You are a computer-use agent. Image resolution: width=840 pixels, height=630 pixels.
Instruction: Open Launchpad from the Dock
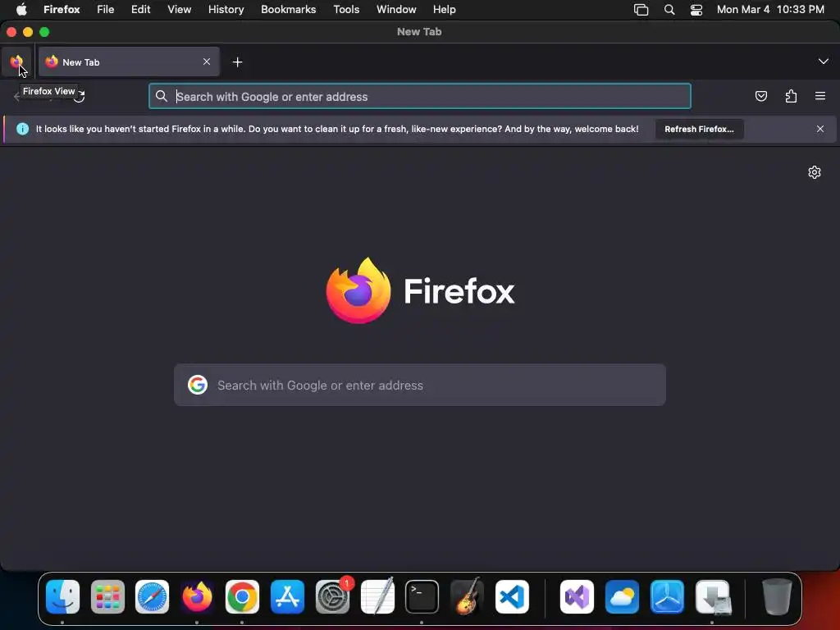pos(107,596)
